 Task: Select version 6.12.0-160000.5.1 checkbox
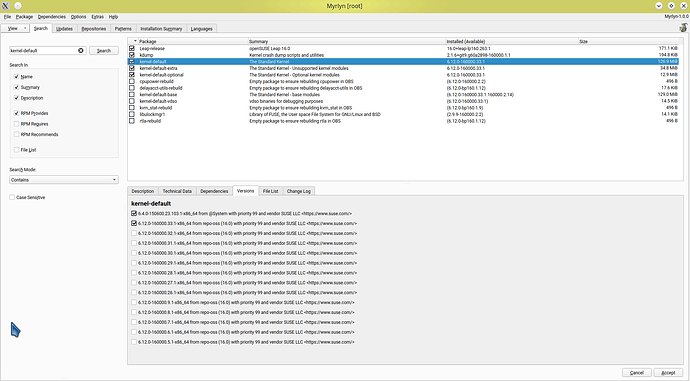[134, 342]
